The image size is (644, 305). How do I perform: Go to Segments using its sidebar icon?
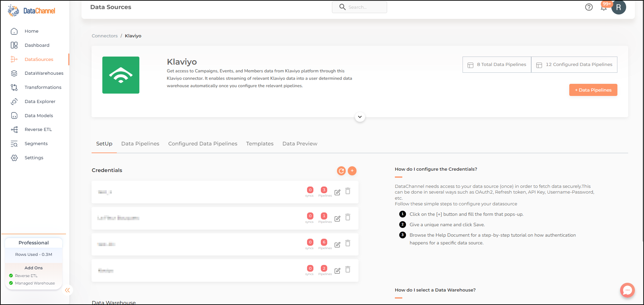click(14, 144)
